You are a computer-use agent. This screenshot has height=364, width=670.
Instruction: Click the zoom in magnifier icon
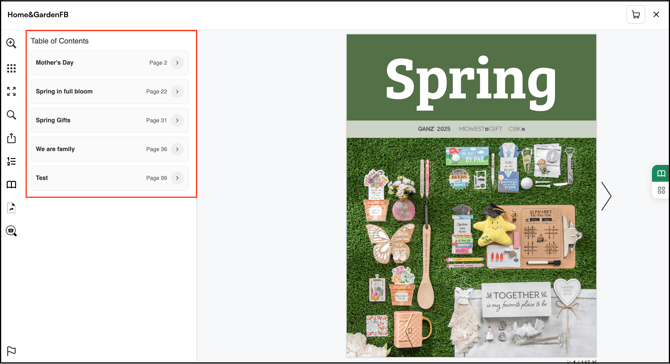11,43
